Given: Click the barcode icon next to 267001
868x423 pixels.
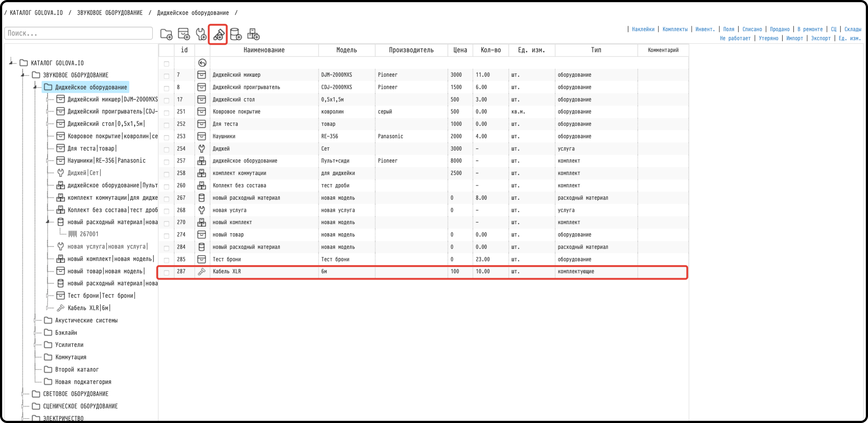Looking at the screenshot, I should point(73,234).
